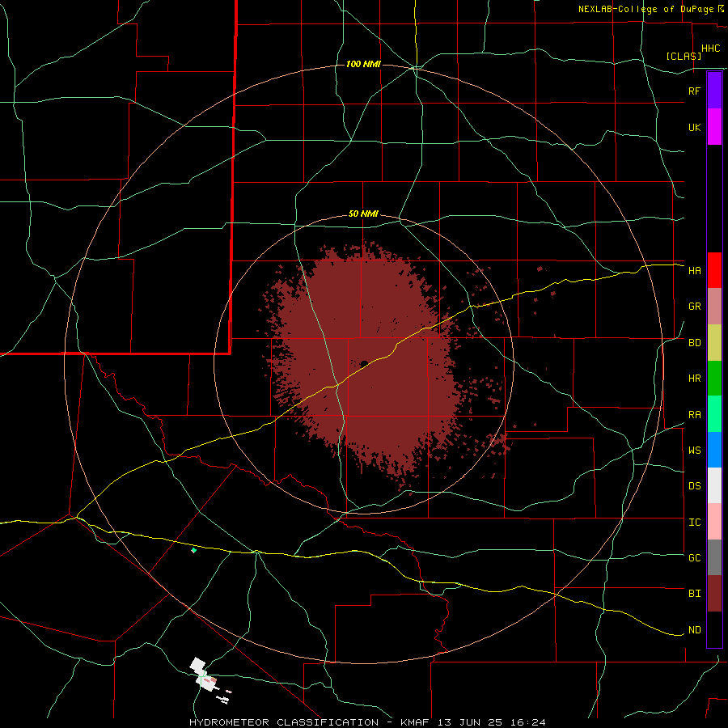This screenshot has width=728, height=728.
Task: Click the DS legend label
Action: tap(694, 486)
